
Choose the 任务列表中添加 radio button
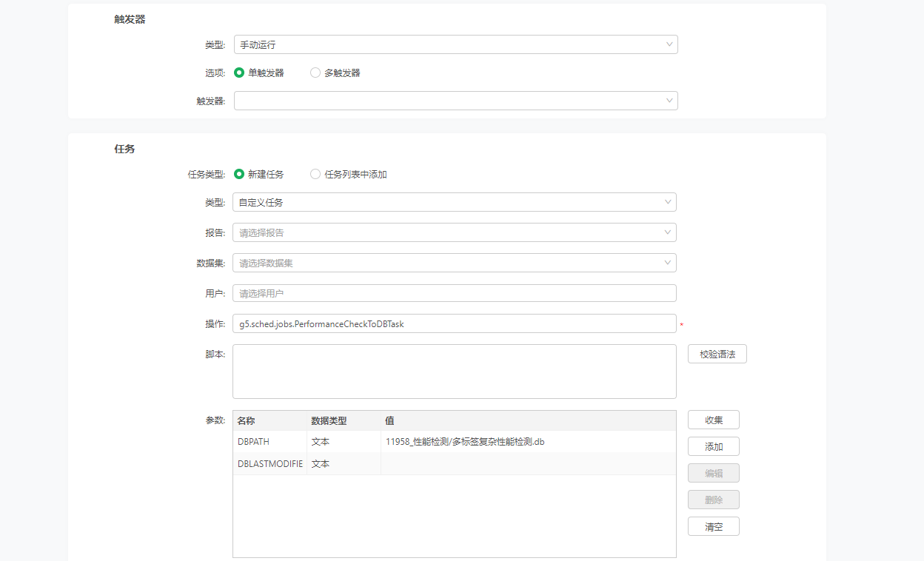point(315,174)
